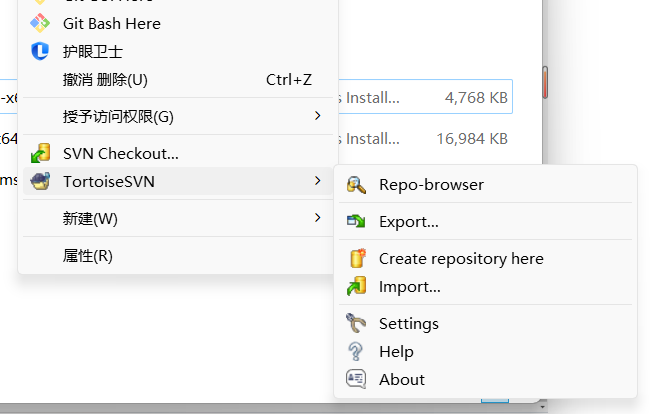Click the Settings wrench icon
The width and height of the screenshot is (650, 414).
pos(356,324)
